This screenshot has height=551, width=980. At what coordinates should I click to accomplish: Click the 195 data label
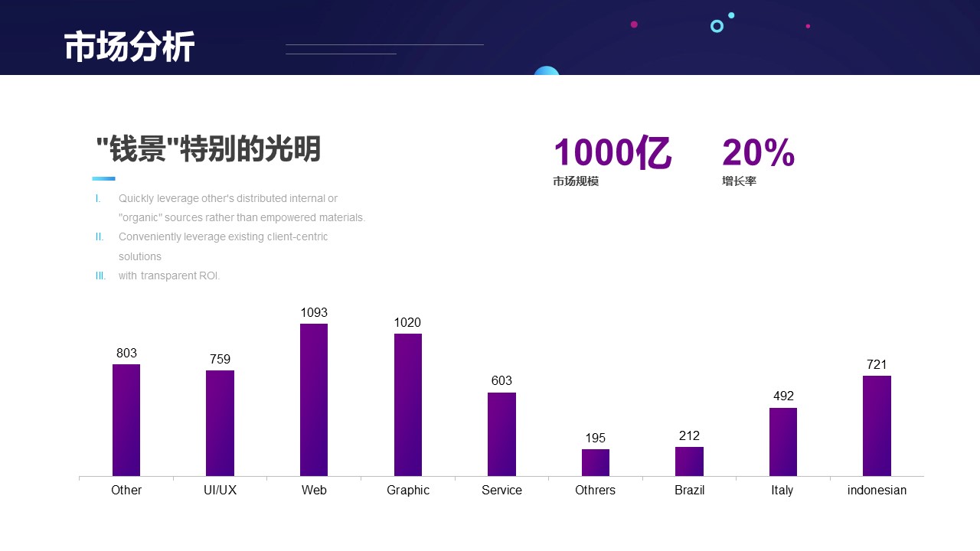click(596, 438)
